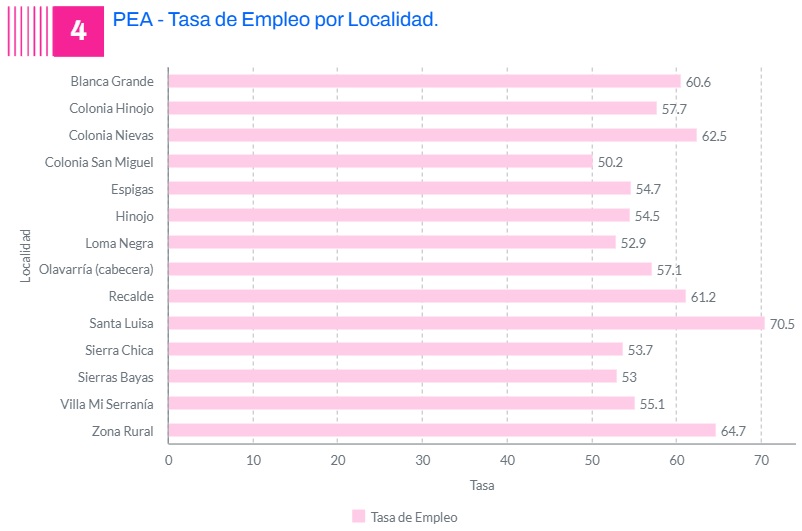
Task: Select the Colonia San Miguel bar
Action: [x=380, y=161]
